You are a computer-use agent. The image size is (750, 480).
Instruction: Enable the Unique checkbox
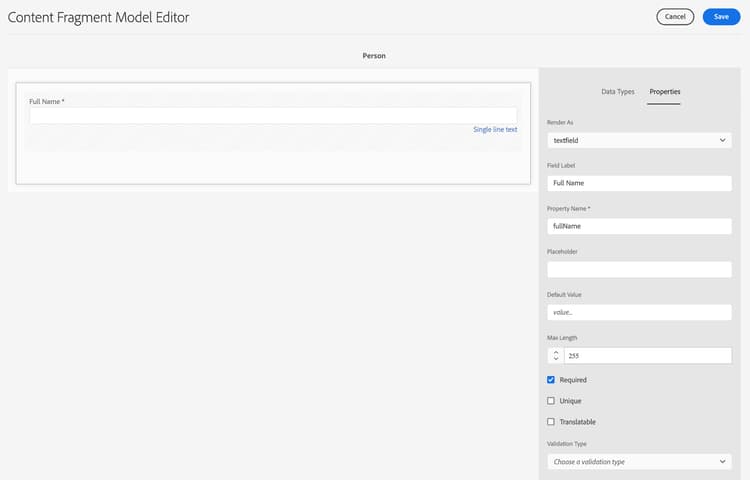click(x=551, y=401)
